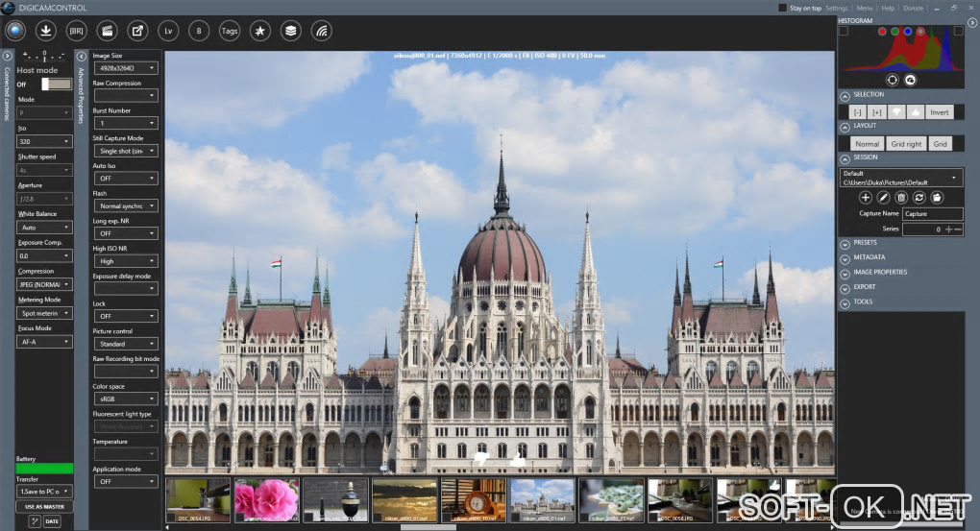This screenshot has width=980, height=531.
Task: Open the Menu item in title bar
Action: (865, 8)
